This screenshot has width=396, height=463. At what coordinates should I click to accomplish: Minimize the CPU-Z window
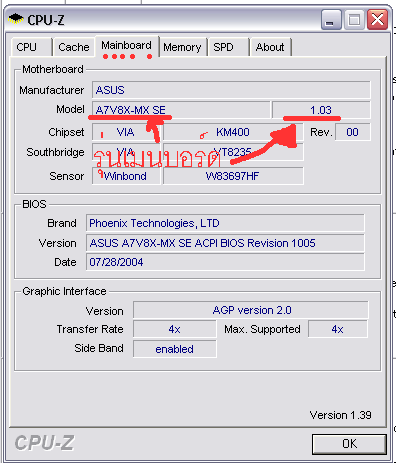click(x=331, y=20)
